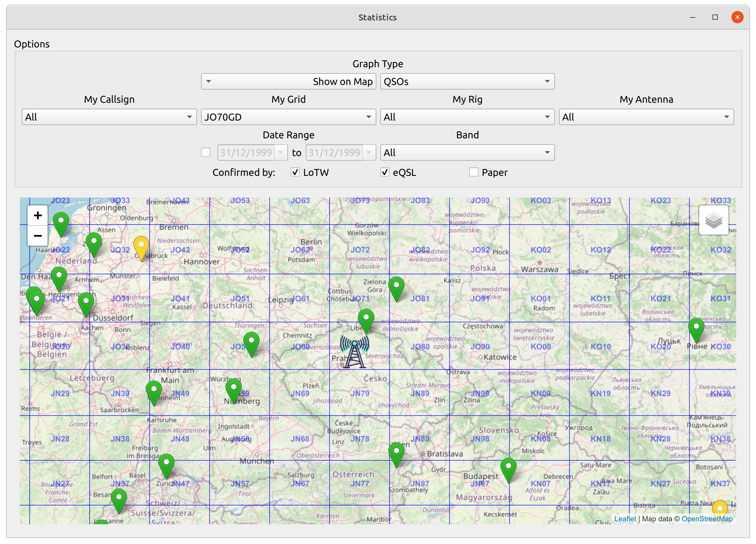Expand the QSOs dropdown
The image size is (756, 544).
click(467, 82)
